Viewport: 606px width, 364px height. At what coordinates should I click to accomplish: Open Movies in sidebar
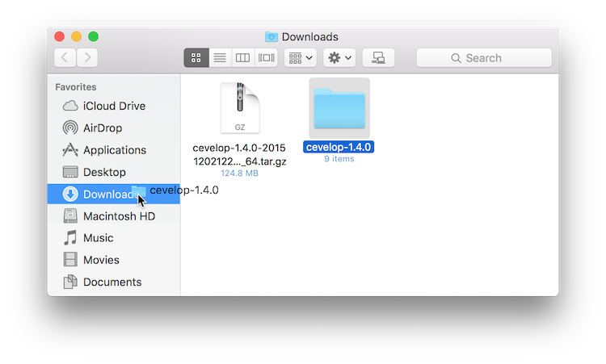(115, 260)
